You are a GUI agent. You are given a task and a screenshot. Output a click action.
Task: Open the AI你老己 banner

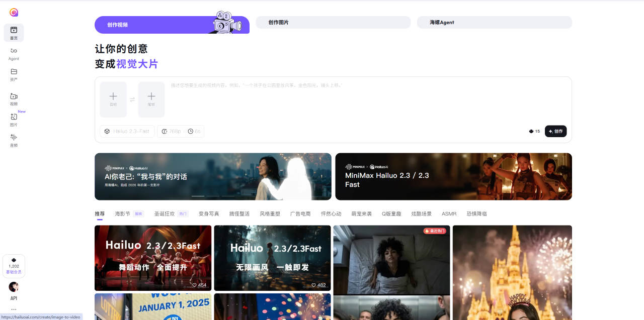tap(213, 176)
